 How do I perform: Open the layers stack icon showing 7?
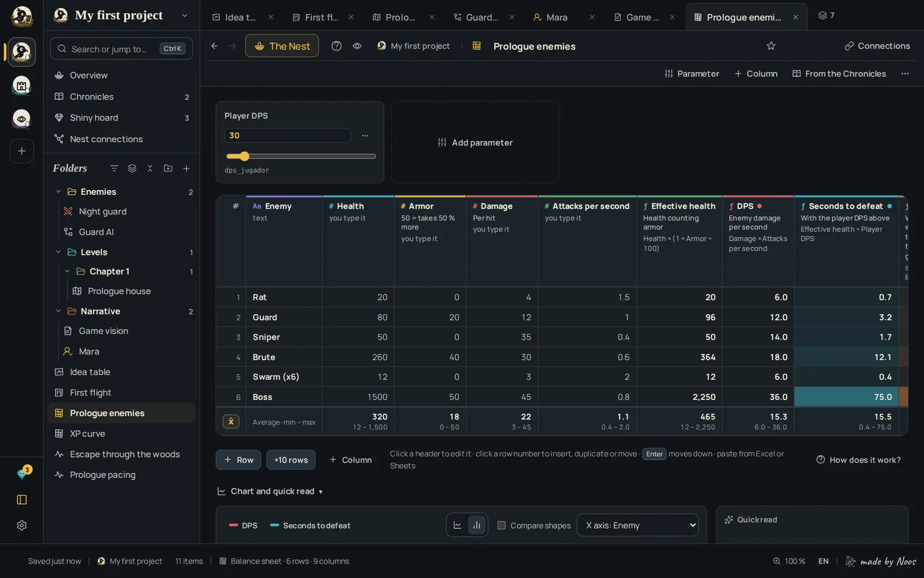click(826, 16)
